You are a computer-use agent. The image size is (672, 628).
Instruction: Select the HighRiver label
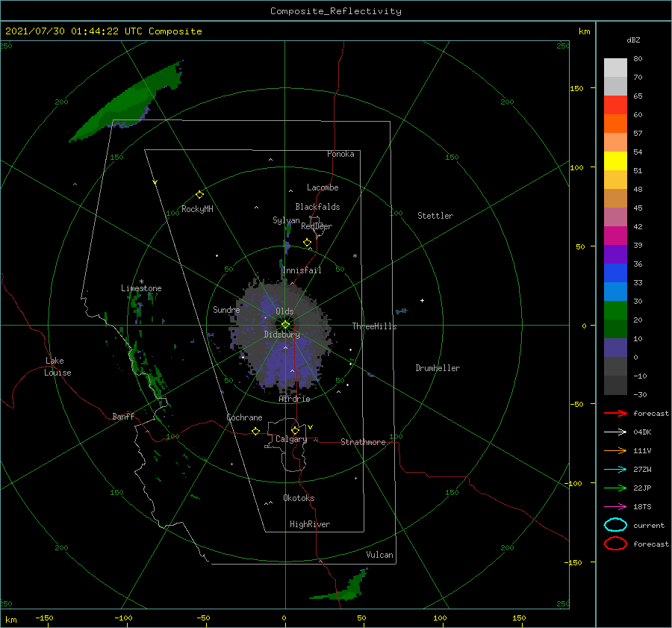click(310, 524)
